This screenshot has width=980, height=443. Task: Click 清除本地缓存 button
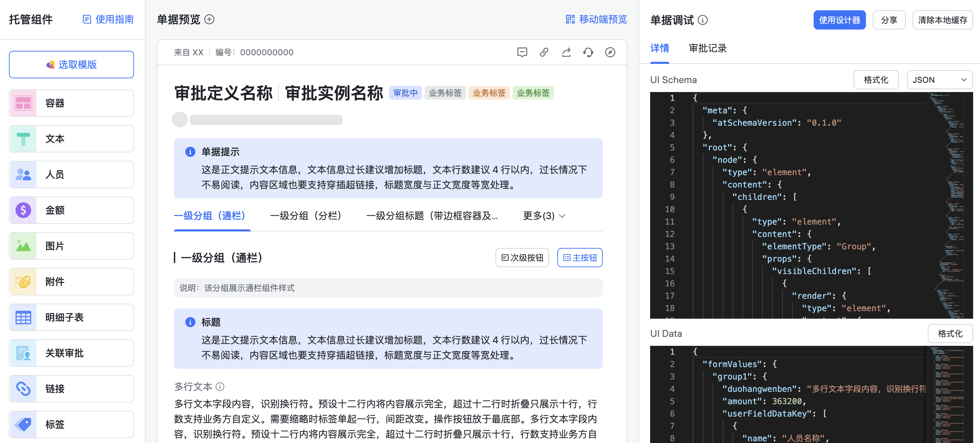(942, 20)
